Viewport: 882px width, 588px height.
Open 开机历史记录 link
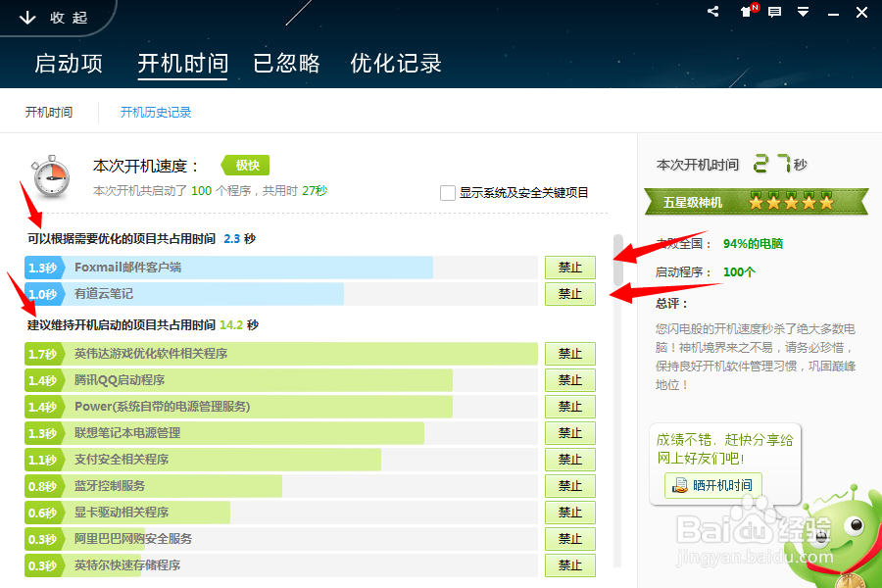click(x=156, y=112)
